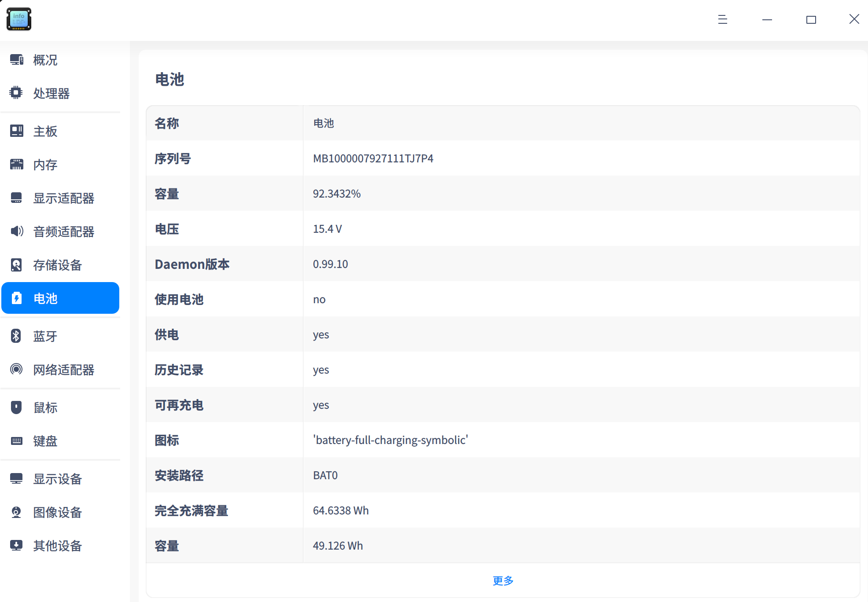Click the device manager app logo
The height and width of the screenshot is (602, 868).
coord(19,19)
